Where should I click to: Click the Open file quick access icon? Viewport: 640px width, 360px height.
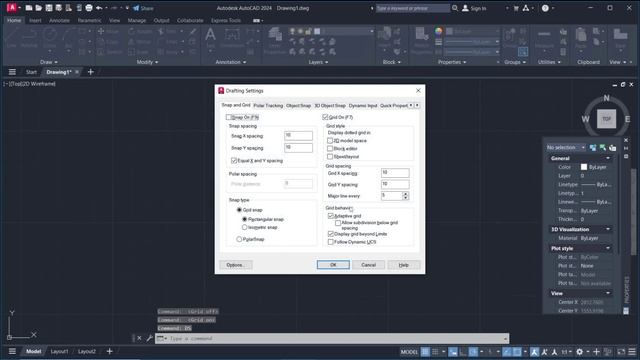tap(38, 8)
